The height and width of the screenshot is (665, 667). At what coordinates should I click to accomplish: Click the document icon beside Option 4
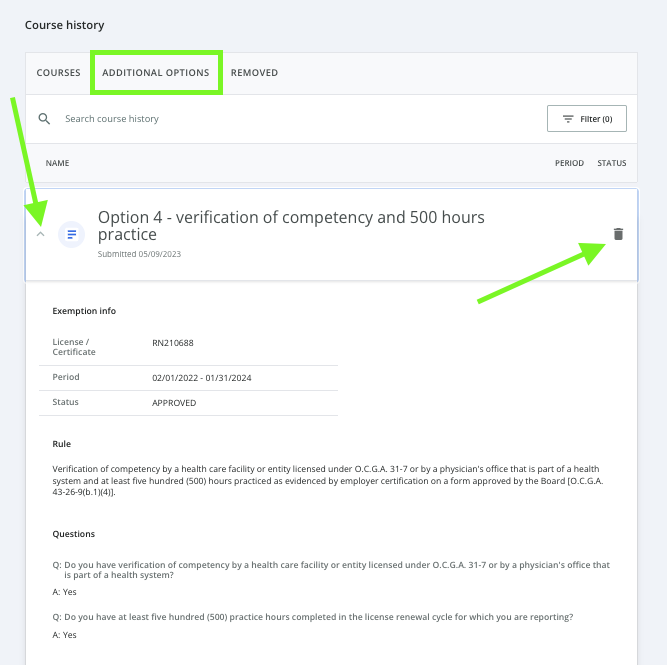pos(71,235)
